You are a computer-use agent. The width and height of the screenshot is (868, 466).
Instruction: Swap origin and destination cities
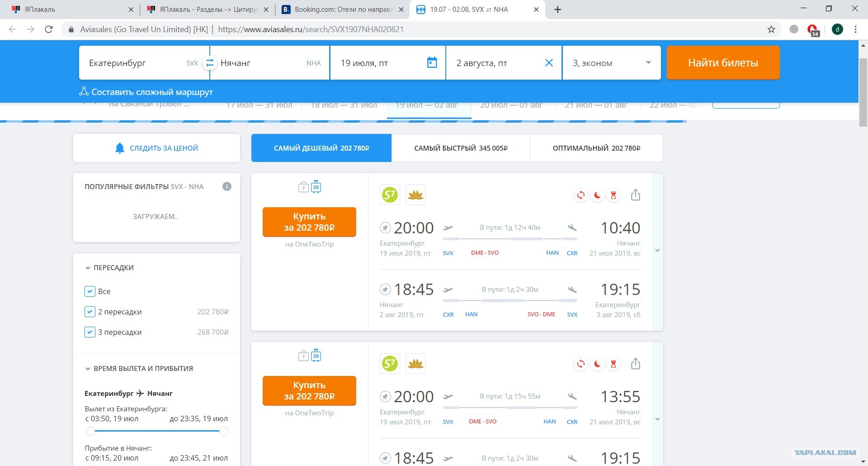click(209, 63)
